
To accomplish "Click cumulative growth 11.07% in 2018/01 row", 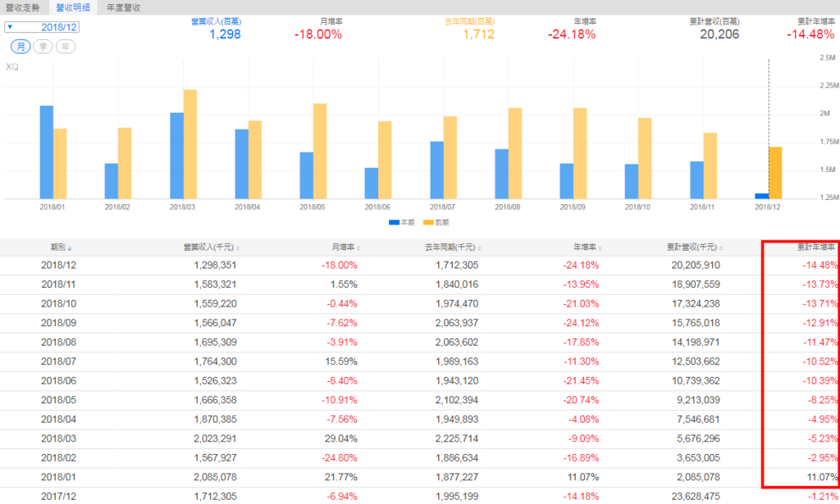I will pos(822,477).
